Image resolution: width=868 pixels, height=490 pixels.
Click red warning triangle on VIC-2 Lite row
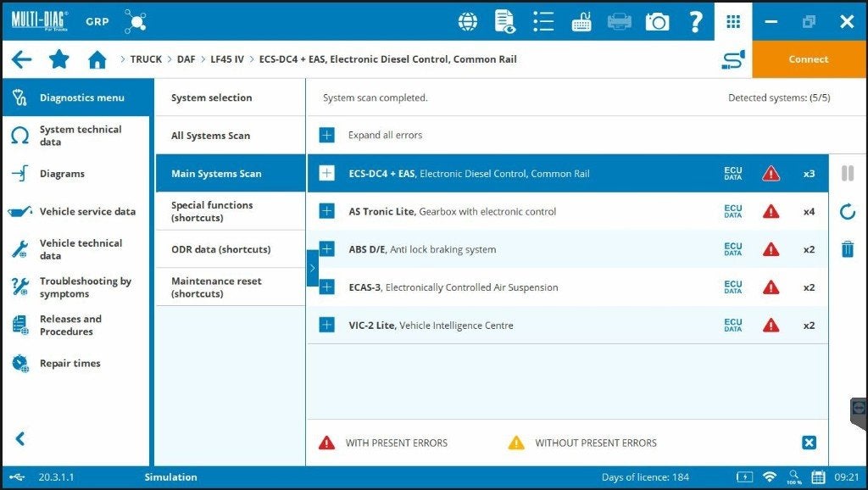tap(771, 326)
